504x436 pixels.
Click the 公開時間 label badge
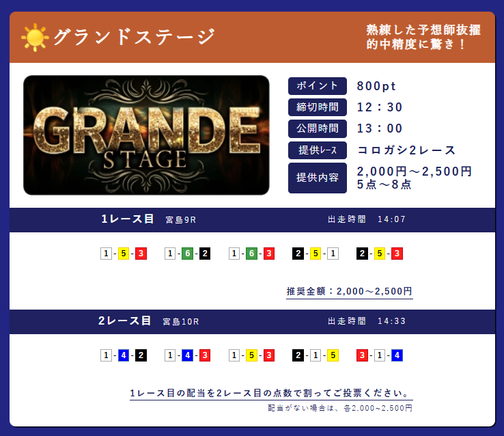[x=317, y=128]
